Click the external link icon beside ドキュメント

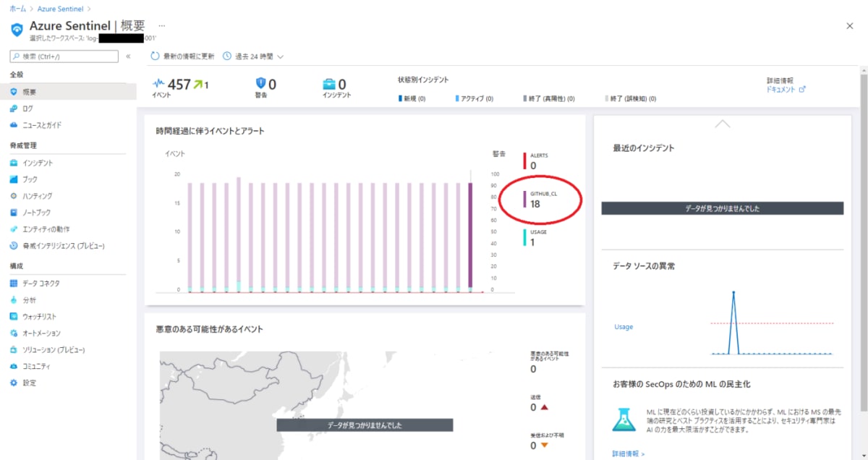pyautogui.click(x=801, y=90)
